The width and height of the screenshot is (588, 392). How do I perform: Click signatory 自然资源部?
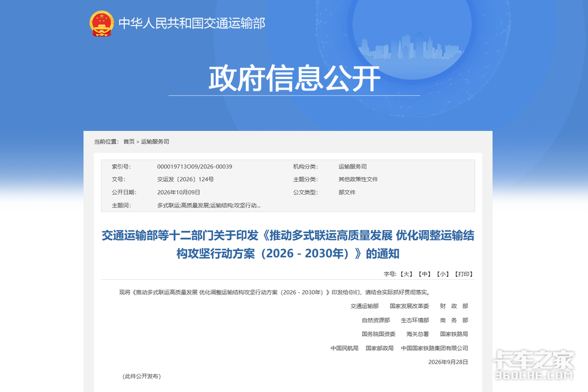376,320
